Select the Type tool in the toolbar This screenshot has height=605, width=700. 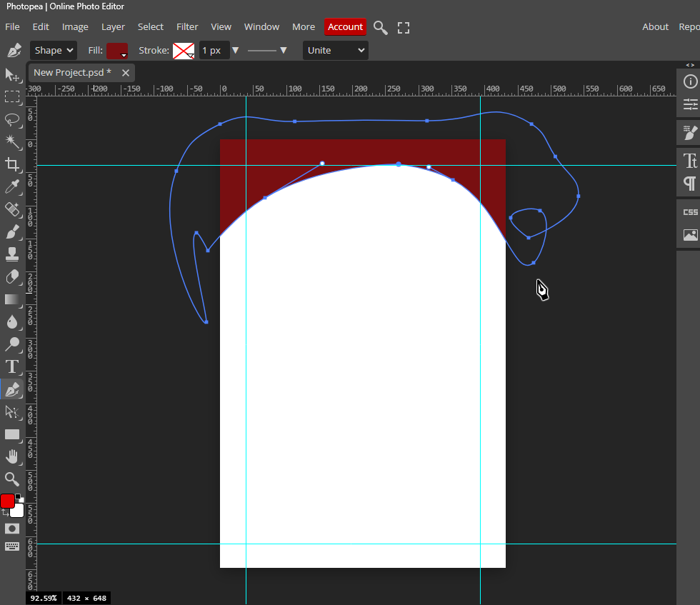[x=12, y=367]
